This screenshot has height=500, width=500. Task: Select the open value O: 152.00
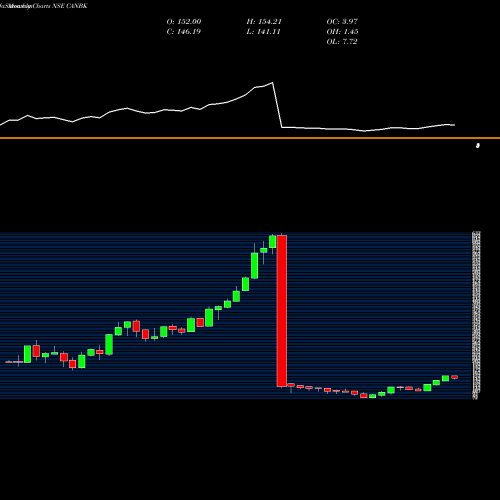coord(184,21)
